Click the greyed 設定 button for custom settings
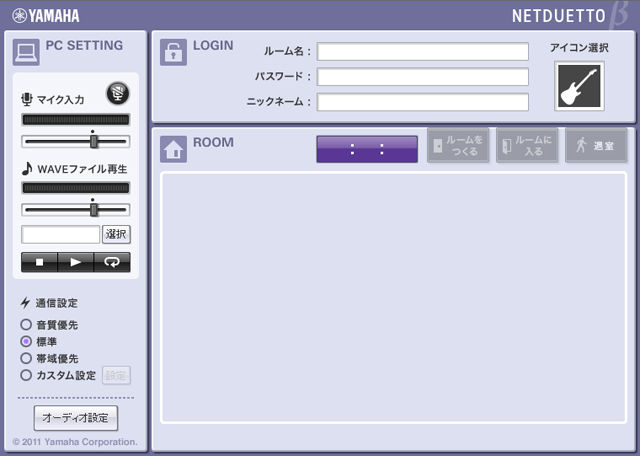 tap(116, 375)
